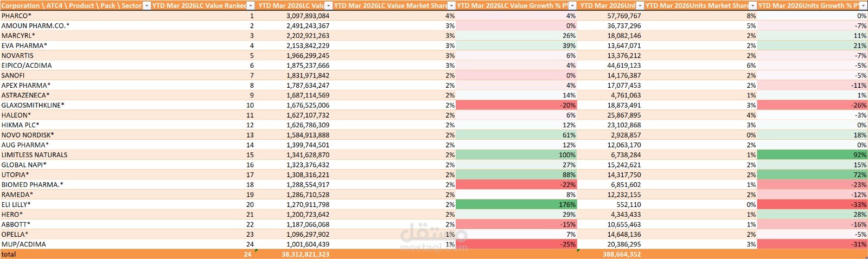Viewport: 868px width, 259px height.
Task: Click units cell 57,769,767
Action: [624, 16]
